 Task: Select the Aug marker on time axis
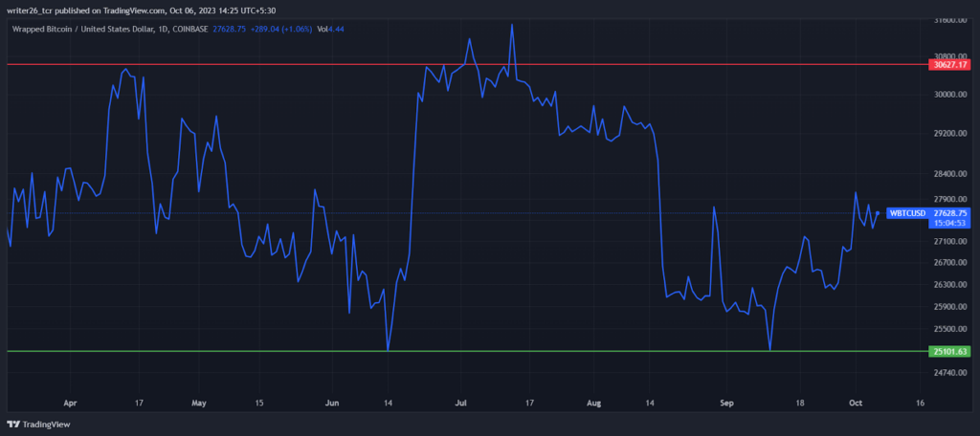coord(595,403)
